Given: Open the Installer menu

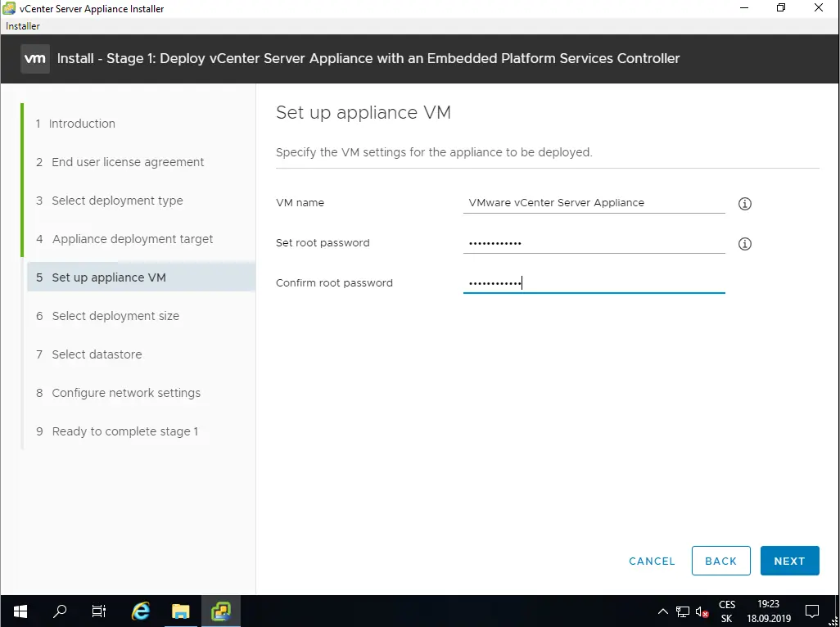Looking at the screenshot, I should pos(22,25).
